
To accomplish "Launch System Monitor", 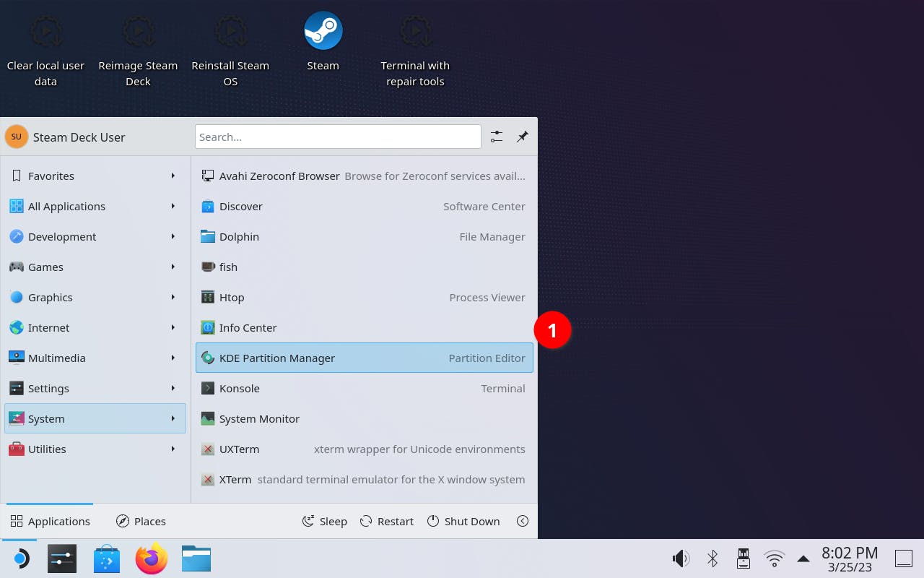I will (x=365, y=418).
